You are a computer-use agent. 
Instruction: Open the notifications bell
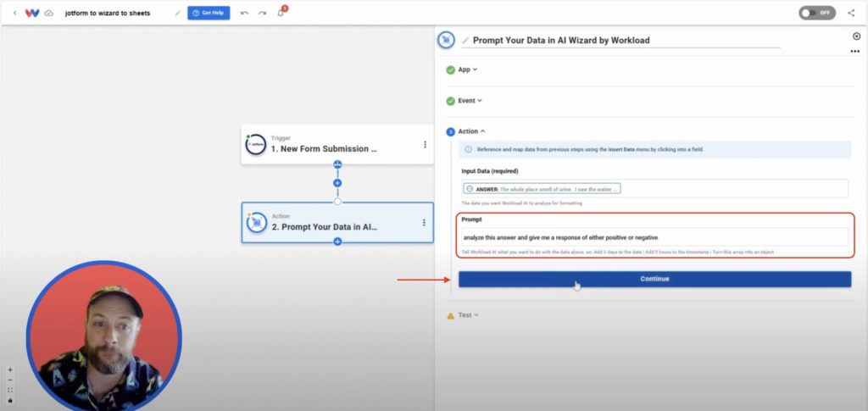281,12
